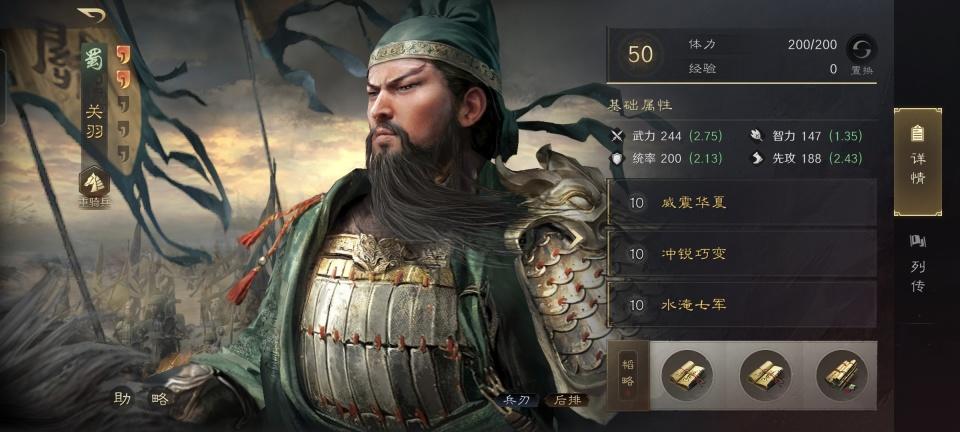Open the 冲锐巧变 skill entry
The width and height of the screenshot is (960, 432).
coord(742,253)
